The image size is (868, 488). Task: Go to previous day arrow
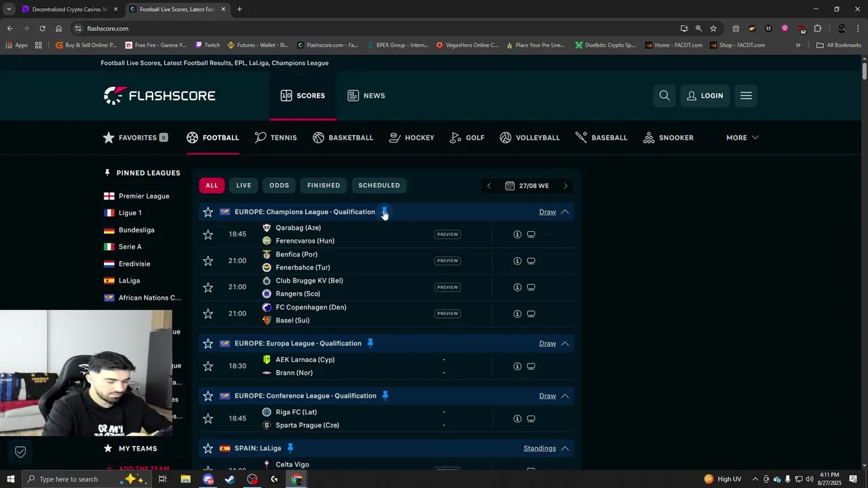pos(489,186)
